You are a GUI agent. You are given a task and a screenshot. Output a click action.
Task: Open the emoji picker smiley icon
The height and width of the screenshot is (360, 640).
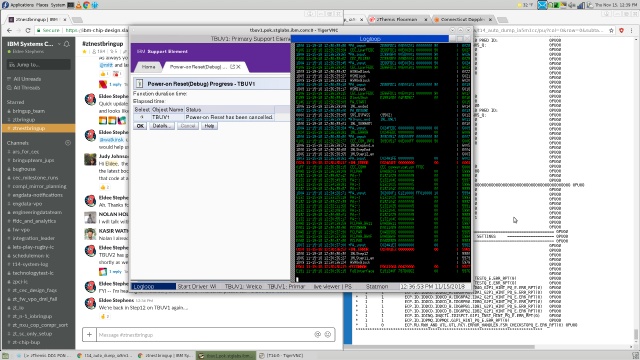[x=328, y=334]
